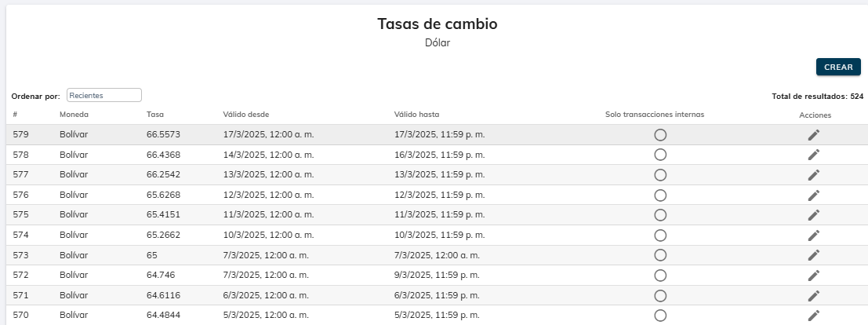Click the 'Válido desde' column header
The image size is (868, 325).
(246, 115)
